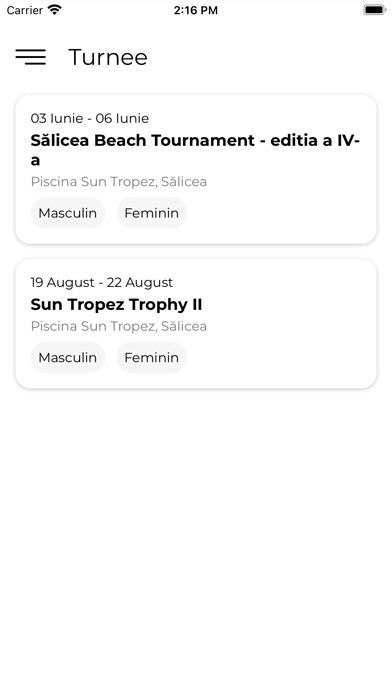The height and width of the screenshot is (696, 392).
Task: Click the Turnee page title
Action: pyautogui.click(x=108, y=57)
